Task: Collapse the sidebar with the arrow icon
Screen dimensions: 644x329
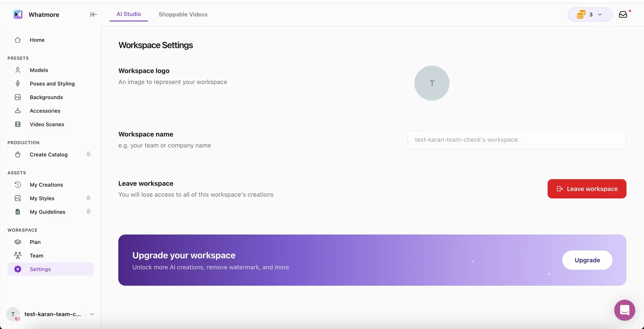Action: (93, 14)
